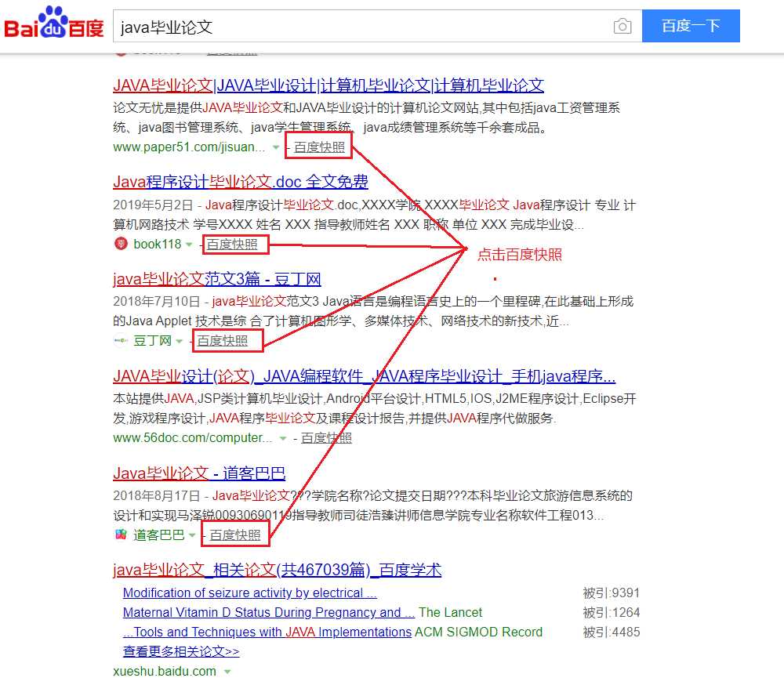This screenshot has width=784, height=685.
Task: Click the 豆丁网 source name
Action: pos(152,340)
